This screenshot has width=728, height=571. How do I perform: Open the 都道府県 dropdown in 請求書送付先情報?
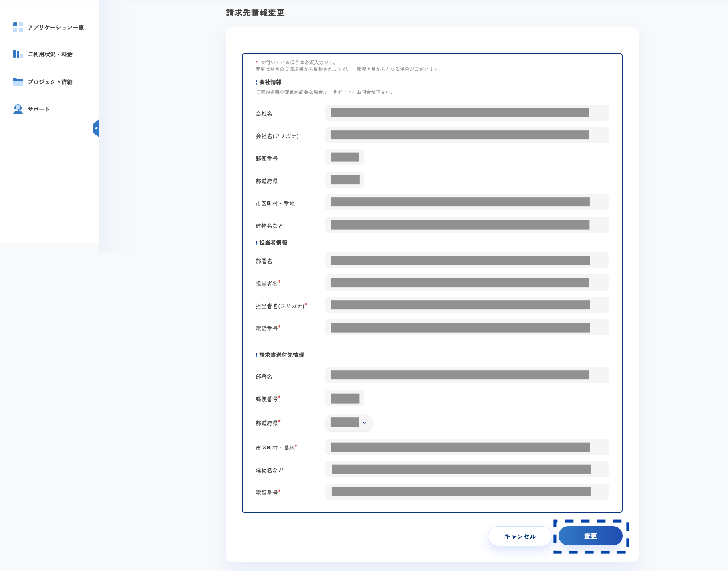[349, 422]
